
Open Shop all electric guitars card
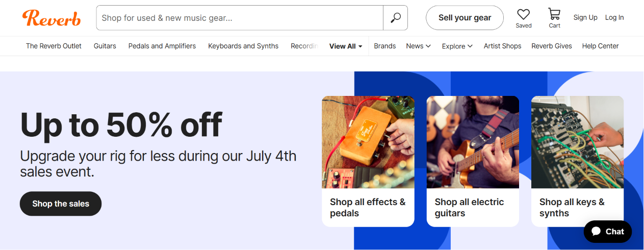coord(473,161)
